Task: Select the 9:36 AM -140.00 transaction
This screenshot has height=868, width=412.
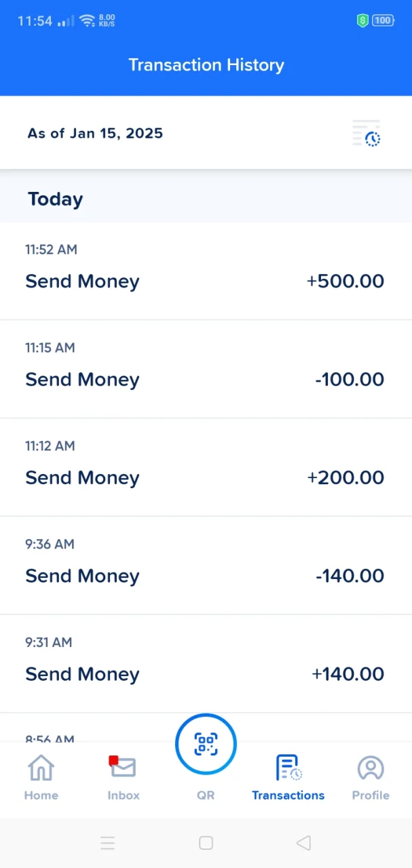Action: point(206,566)
